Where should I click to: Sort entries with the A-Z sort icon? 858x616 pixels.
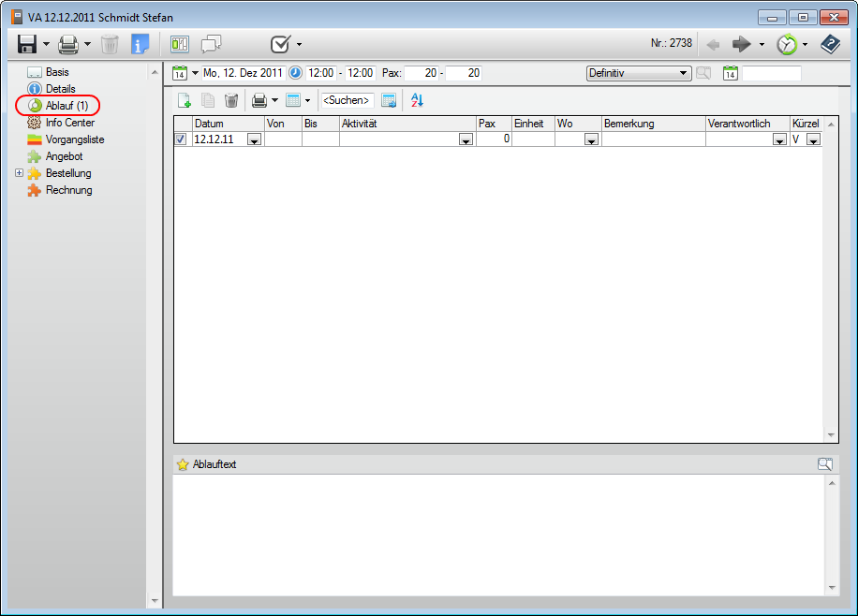418,100
